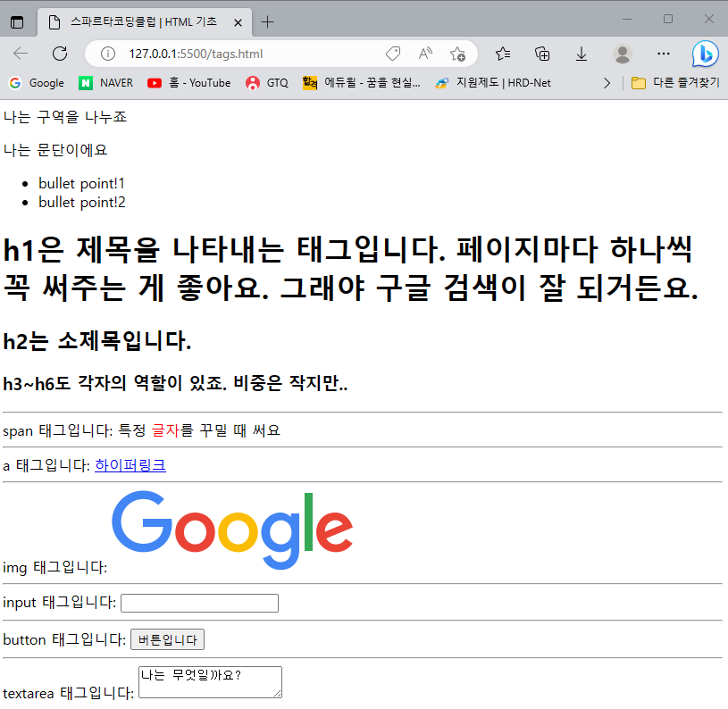Close the 스파르타코딩클럽 HTML 기초 tab
This screenshot has height=709, width=728.
click(238, 22)
